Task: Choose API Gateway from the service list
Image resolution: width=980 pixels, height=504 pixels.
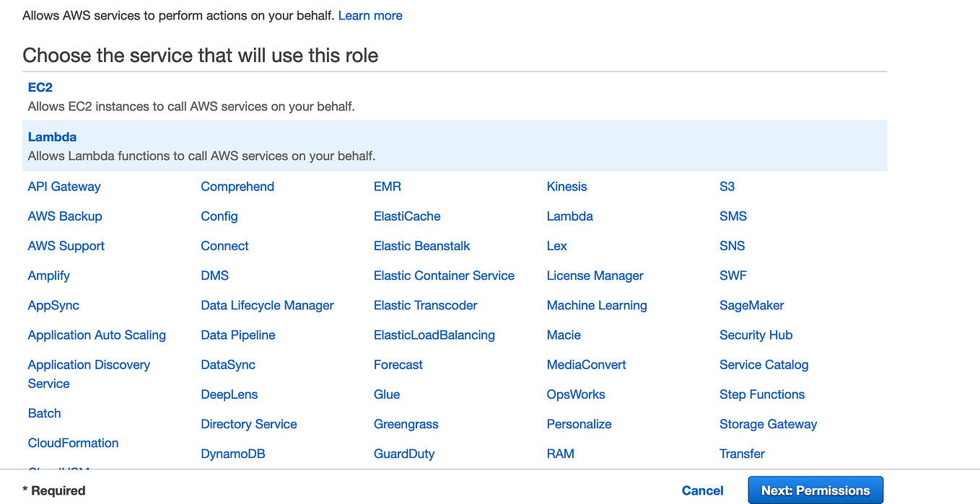Action: pos(64,186)
